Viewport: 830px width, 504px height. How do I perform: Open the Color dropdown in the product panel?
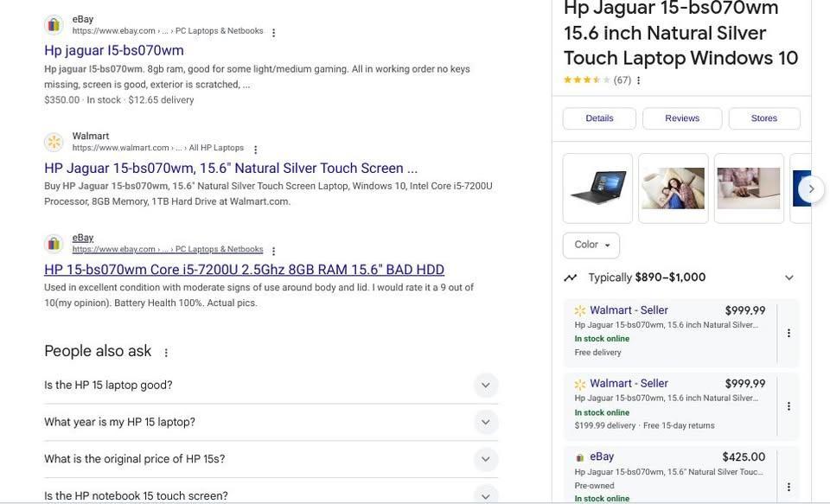[x=591, y=246]
